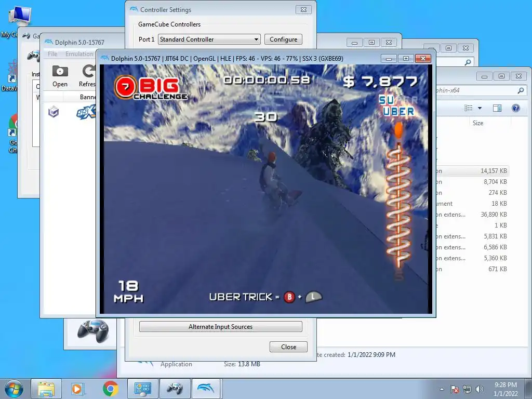Select the file row sized 8,704 KB
532x399 pixels.
(472, 182)
